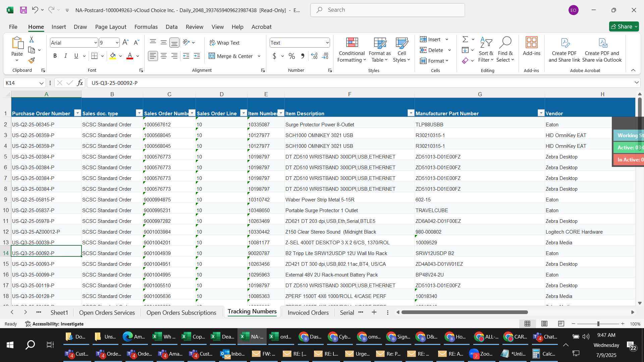Viewport: 644px width, 362px height.
Task: Open Item Description filter dropdown
Action: click(x=411, y=113)
